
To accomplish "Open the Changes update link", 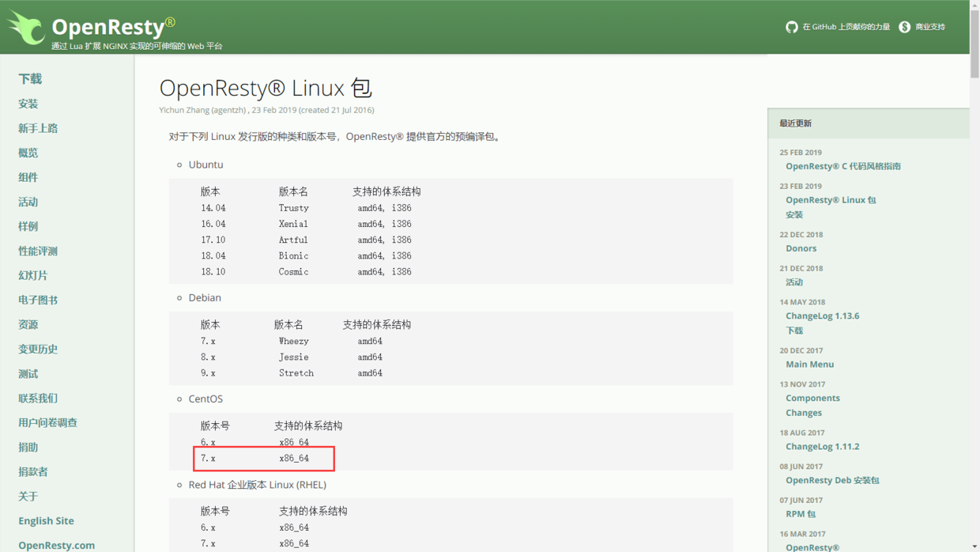I will coord(804,413).
